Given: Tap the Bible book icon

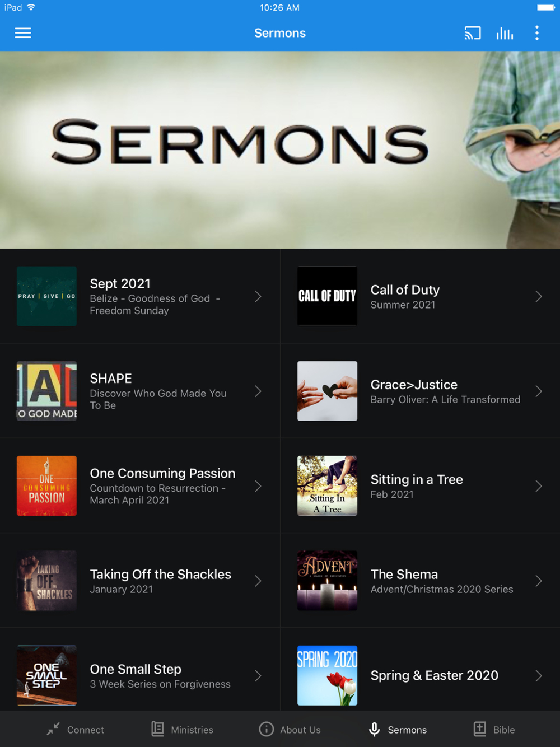Looking at the screenshot, I should (x=480, y=729).
